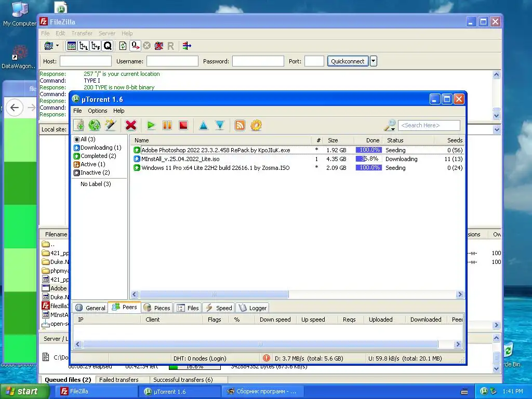Click FileZilla Username input field
The image size is (532, 399).
172,61
